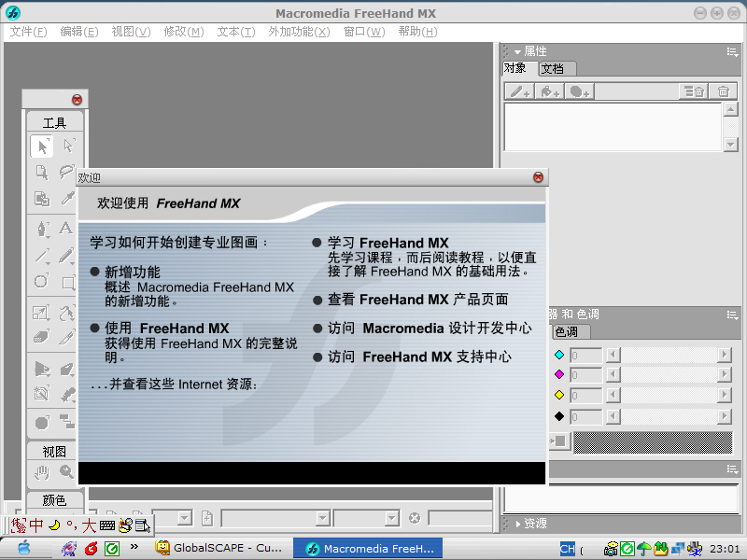Select the Lasso tool
Image resolution: width=747 pixels, height=560 pixels.
[67, 172]
